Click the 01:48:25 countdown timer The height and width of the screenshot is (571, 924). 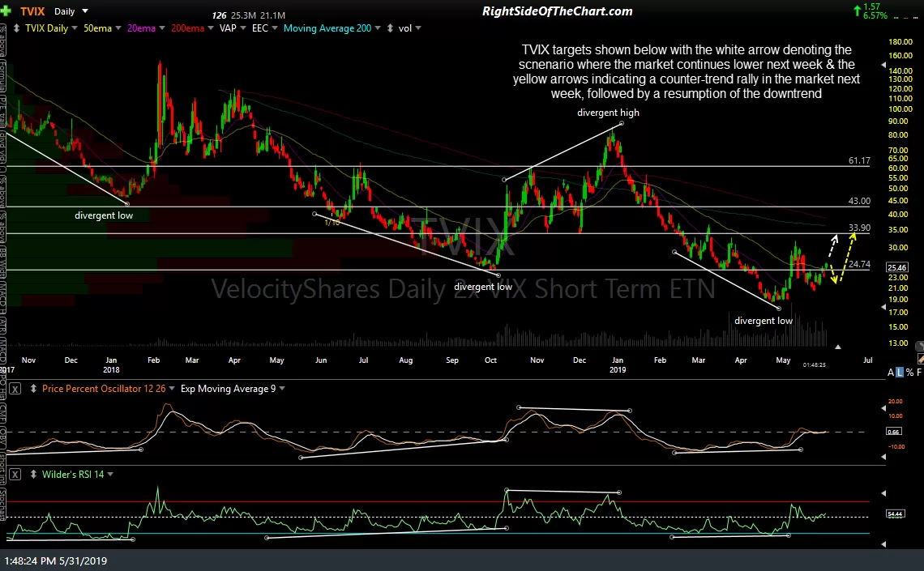point(815,365)
